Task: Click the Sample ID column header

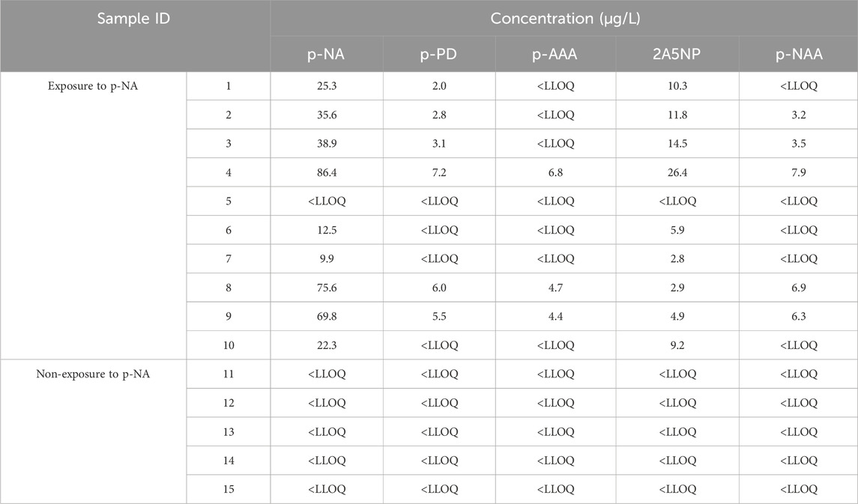Action: (133, 19)
